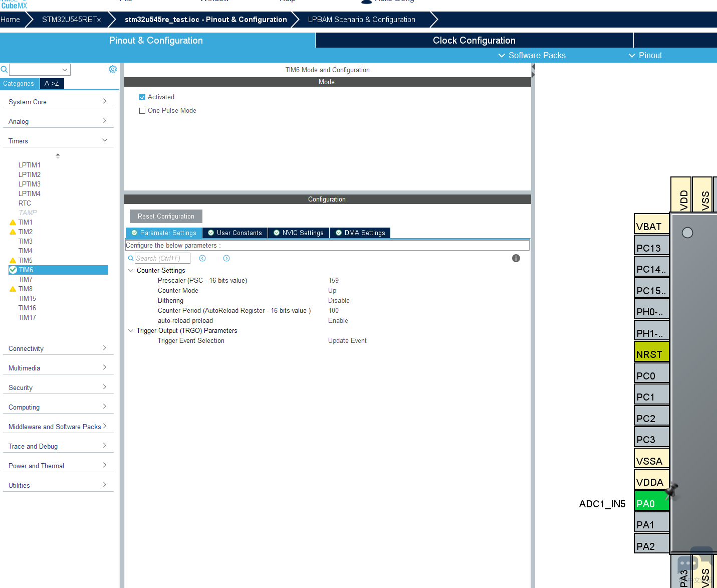Screen dimensions: 717x588
Task: Click the check icon on User Constants tab
Action: (x=211, y=233)
